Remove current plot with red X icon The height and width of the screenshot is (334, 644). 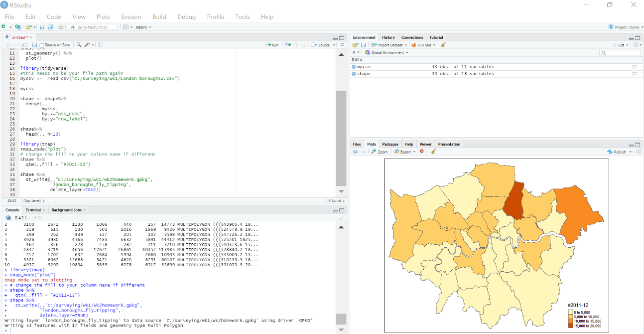(422, 152)
